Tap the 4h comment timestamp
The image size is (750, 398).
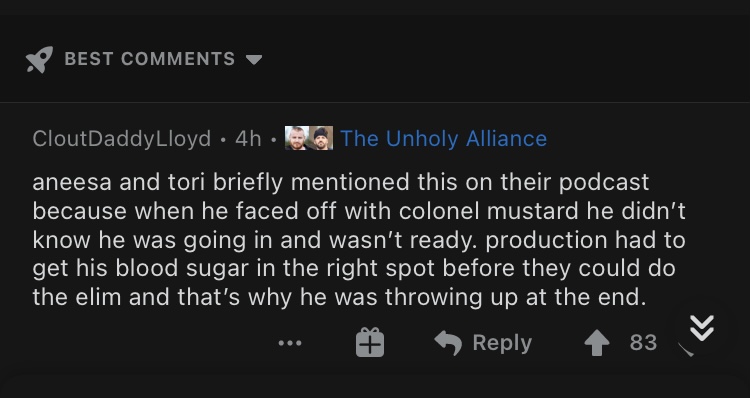248,139
